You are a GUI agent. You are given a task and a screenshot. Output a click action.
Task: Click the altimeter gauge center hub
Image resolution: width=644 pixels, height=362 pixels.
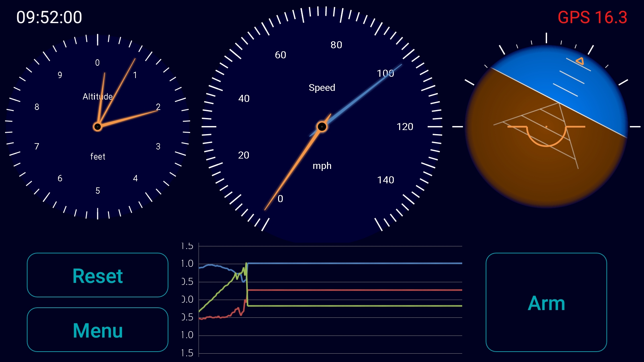[x=98, y=127]
